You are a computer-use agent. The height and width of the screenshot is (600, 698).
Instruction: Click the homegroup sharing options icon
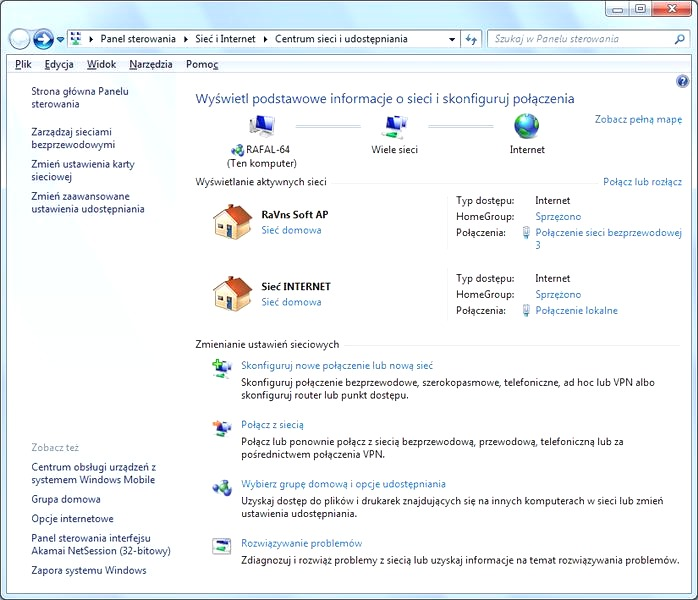[222, 487]
